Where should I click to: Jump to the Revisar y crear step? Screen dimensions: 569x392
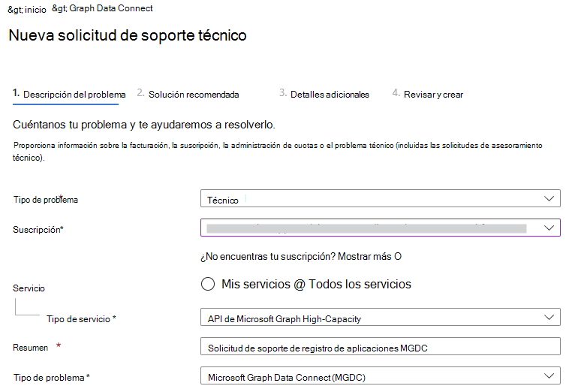point(427,95)
